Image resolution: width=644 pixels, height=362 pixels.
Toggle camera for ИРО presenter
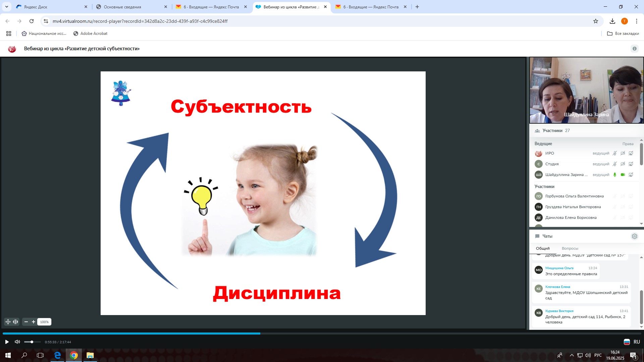click(x=623, y=153)
